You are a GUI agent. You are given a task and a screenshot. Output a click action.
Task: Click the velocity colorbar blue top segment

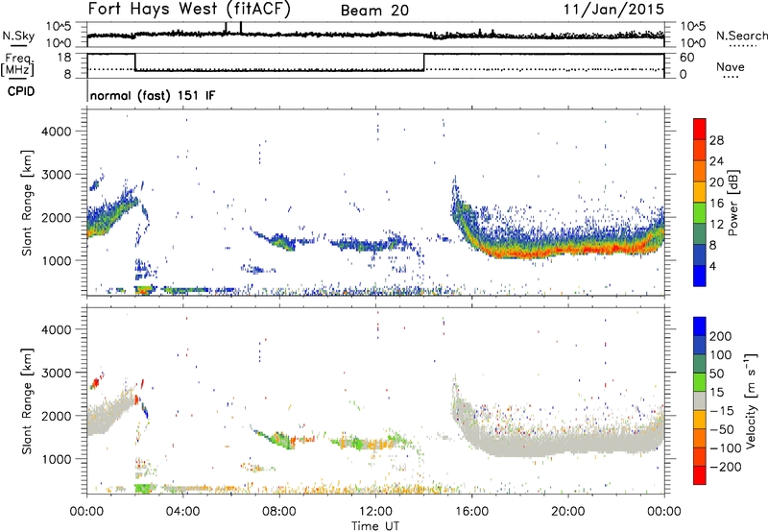[x=700, y=326]
